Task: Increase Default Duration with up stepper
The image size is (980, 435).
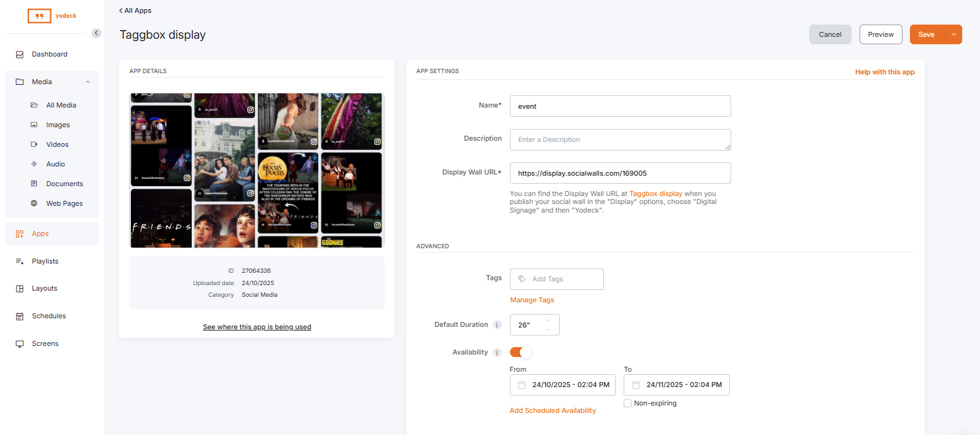Action: point(549,320)
